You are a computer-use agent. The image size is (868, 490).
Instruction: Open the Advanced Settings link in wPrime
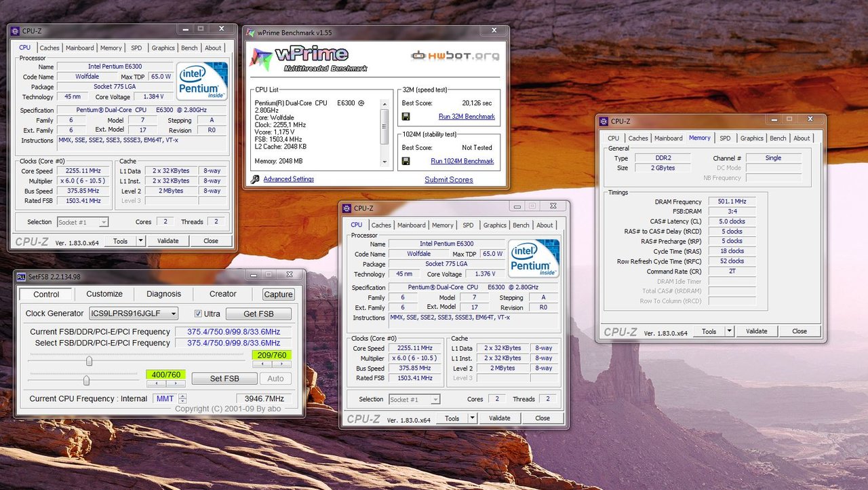pos(288,179)
